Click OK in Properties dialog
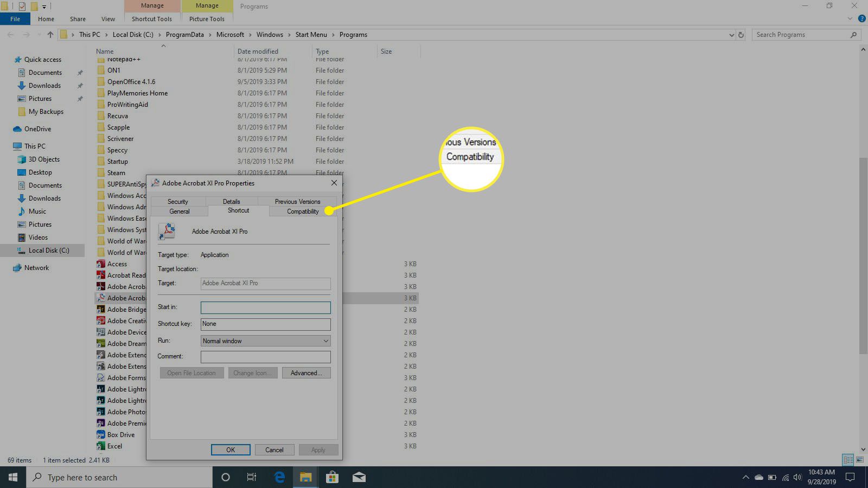The image size is (868, 488). tap(231, 450)
